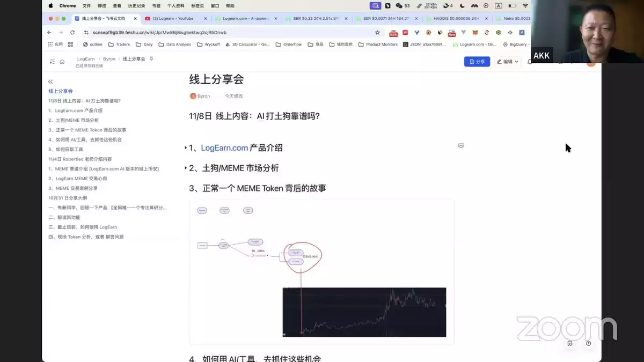Switch to the SBR $0.22 tab
This screenshot has width=644, height=362.
[316, 18]
